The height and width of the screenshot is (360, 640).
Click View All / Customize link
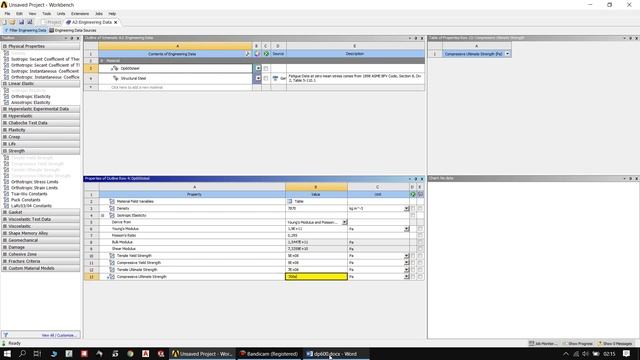[58, 335]
